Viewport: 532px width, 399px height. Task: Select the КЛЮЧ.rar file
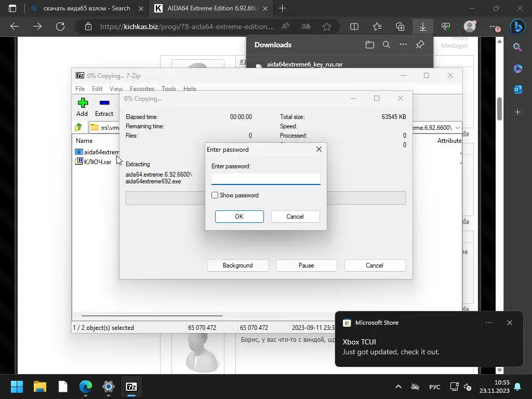[x=94, y=162]
